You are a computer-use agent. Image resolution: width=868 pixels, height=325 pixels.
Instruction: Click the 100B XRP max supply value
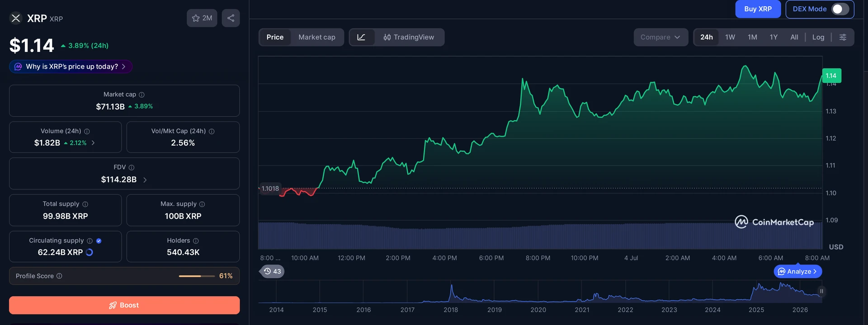click(183, 216)
